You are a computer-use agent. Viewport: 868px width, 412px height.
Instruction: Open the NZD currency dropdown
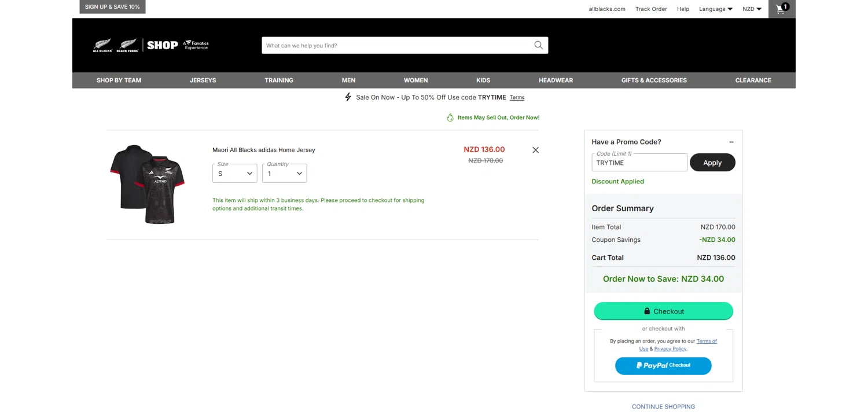point(752,9)
